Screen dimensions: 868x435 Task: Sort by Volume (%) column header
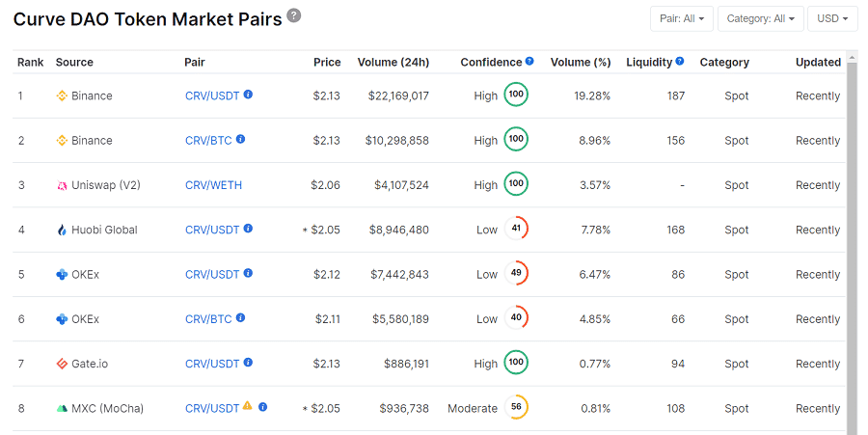[x=581, y=62]
